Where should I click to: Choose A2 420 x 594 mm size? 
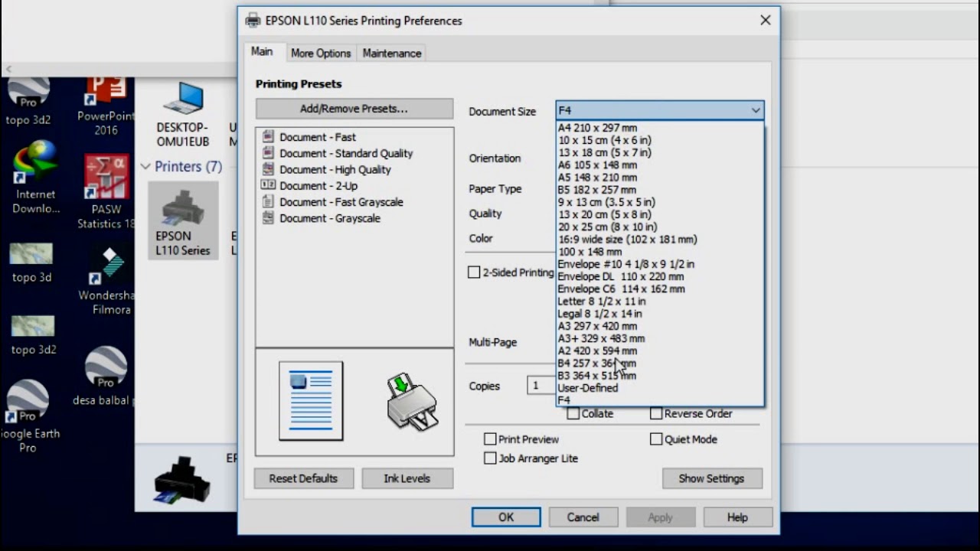[660, 350]
